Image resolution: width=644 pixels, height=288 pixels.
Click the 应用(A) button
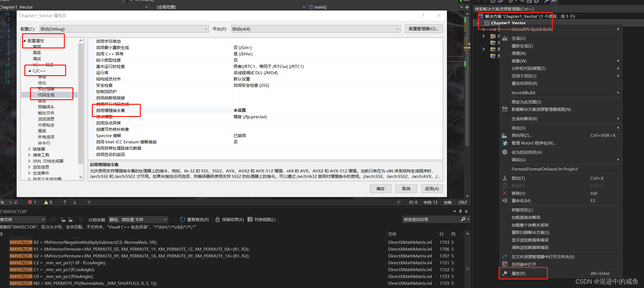pyautogui.click(x=432, y=188)
